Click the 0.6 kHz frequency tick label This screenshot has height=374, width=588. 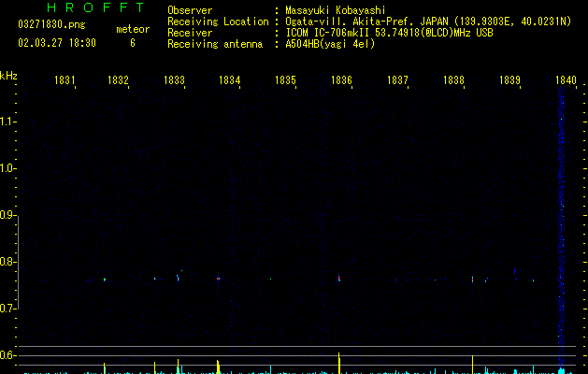pyautogui.click(x=7, y=355)
